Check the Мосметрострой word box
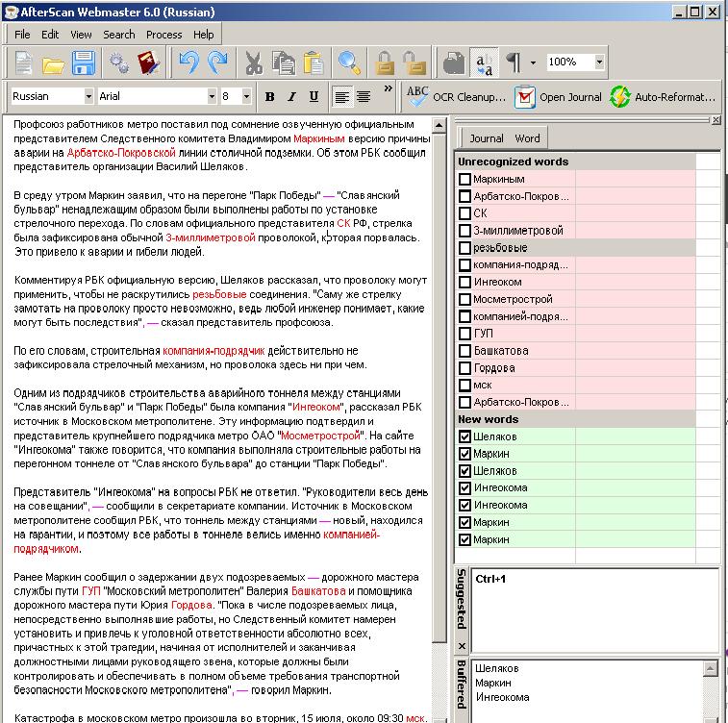Image resolution: width=728 pixels, height=723 pixels. [x=464, y=299]
